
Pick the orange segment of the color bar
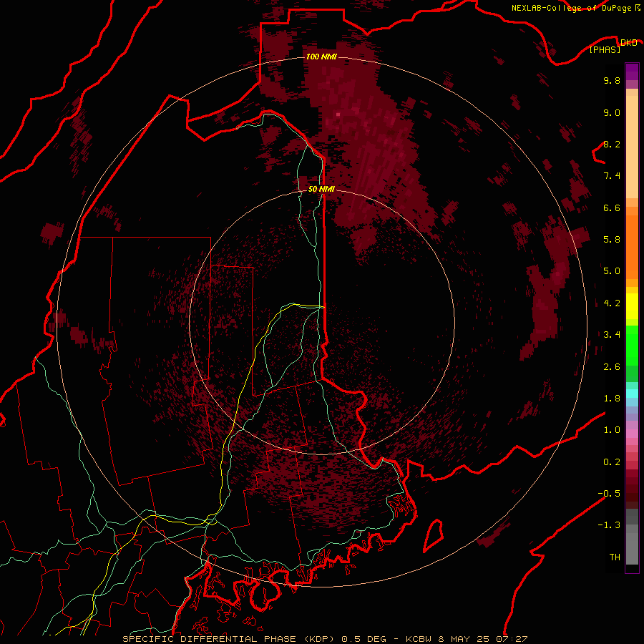632,246
